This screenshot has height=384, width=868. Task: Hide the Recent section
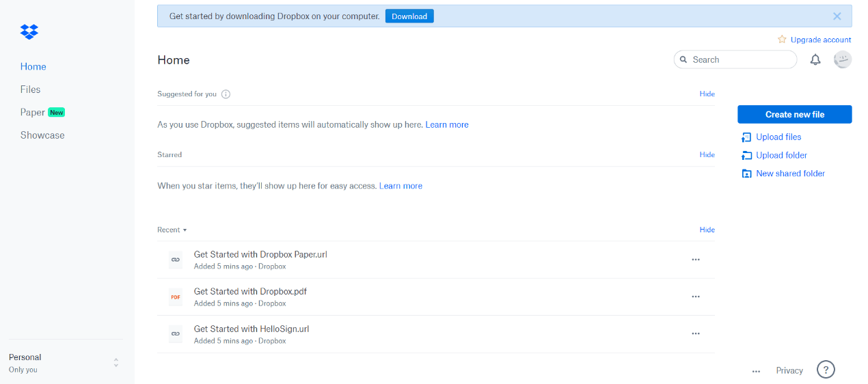(707, 230)
